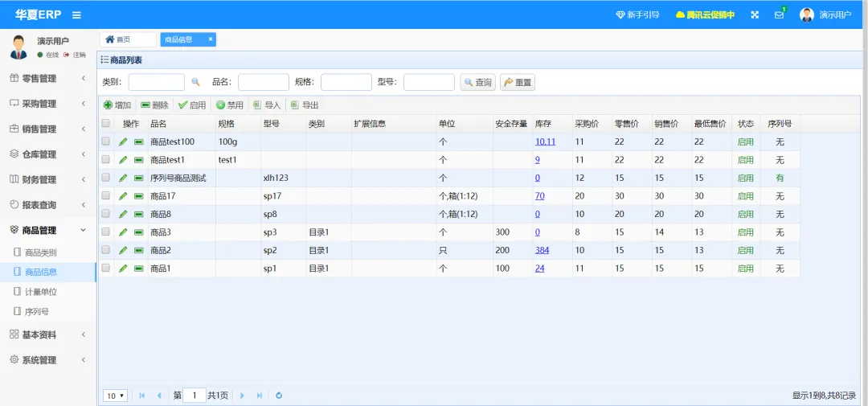Image resolution: width=868 pixels, height=406 pixels.
Task: Go to previous page arrow
Action: click(x=159, y=396)
